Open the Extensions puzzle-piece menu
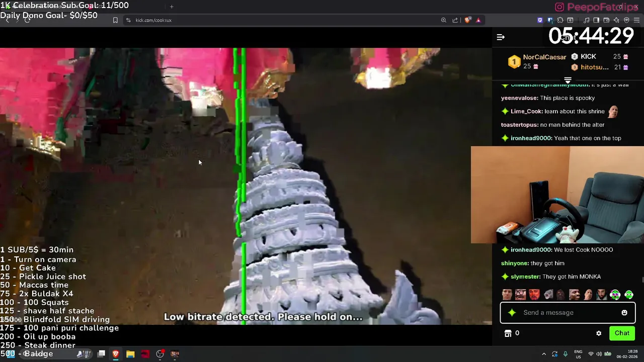644x362 pixels. pyautogui.click(x=560, y=20)
